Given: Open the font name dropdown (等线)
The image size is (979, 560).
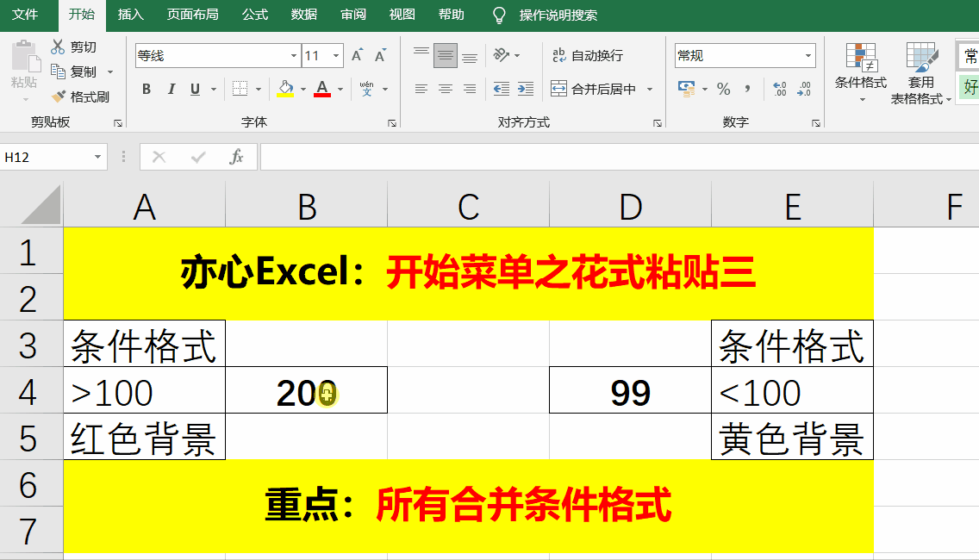Looking at the screenshot, I should (x=294, y=55).
